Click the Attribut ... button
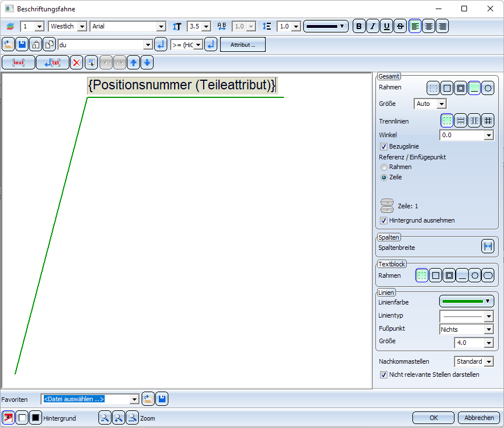The image size is (504, 428). click(243, 45)
